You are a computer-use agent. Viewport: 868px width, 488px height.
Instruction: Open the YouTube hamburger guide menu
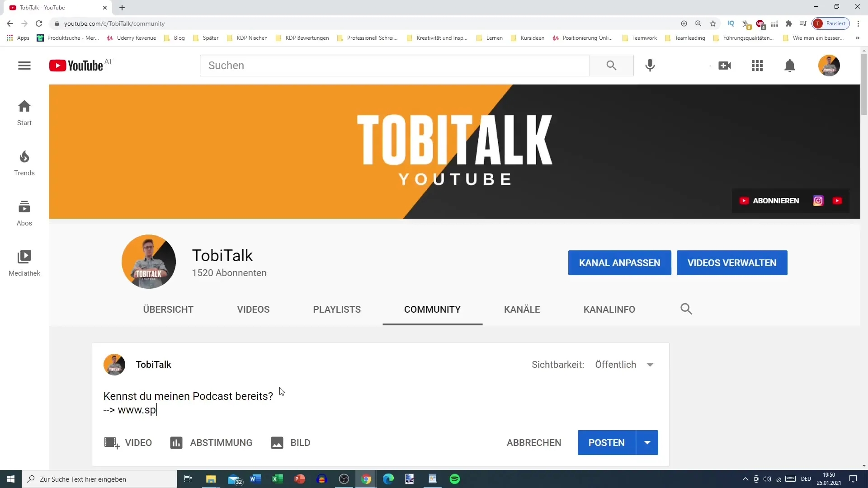24,66
